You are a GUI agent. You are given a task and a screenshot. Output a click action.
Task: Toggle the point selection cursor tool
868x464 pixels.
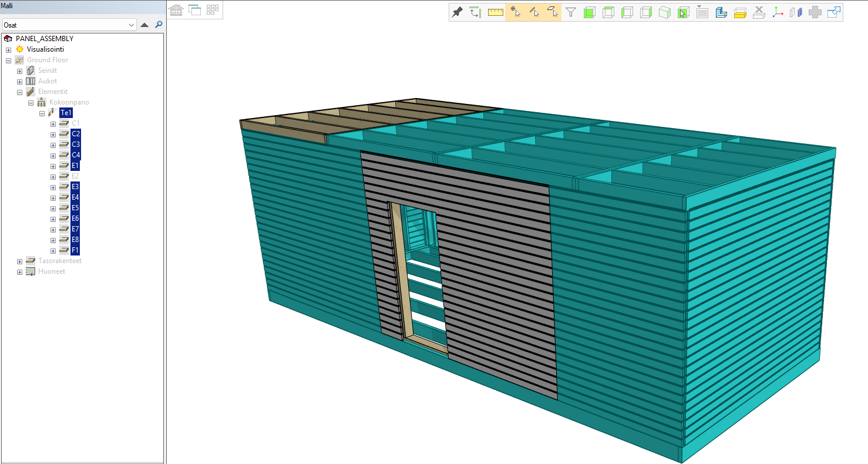[515, 12]
